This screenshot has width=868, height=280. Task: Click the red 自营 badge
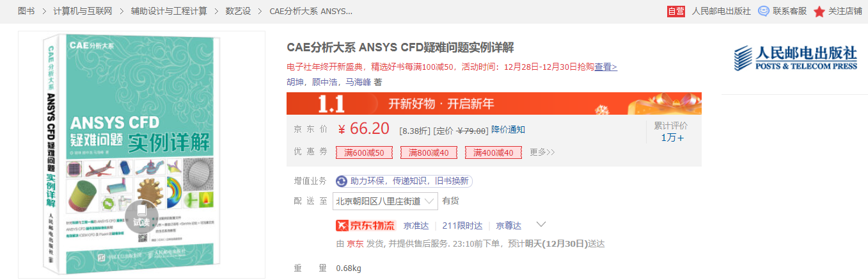pyautogui.click(x=676, y=12)
